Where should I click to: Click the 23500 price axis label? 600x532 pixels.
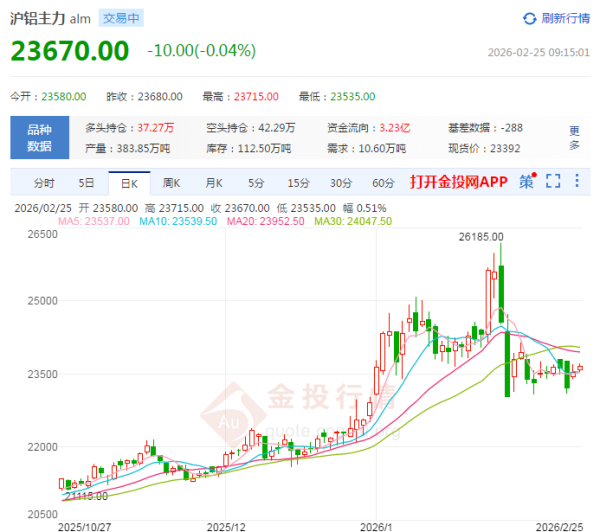click(x=42, y=374)
